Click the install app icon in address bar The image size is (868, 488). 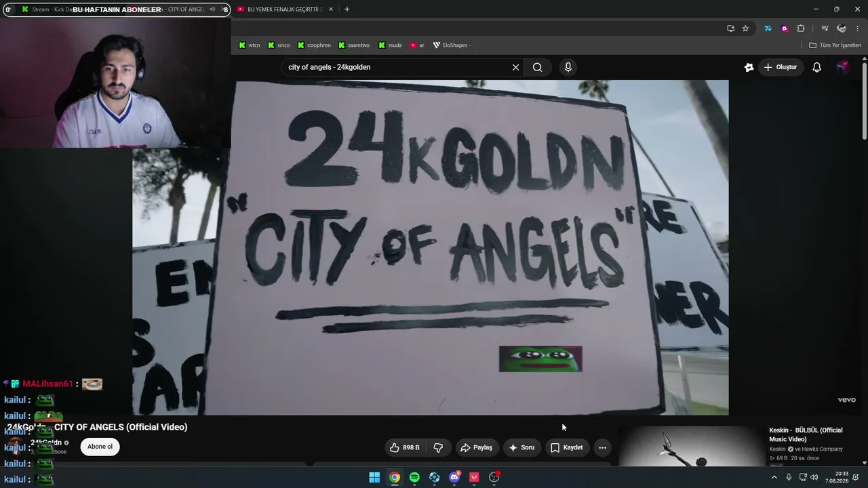730,28
